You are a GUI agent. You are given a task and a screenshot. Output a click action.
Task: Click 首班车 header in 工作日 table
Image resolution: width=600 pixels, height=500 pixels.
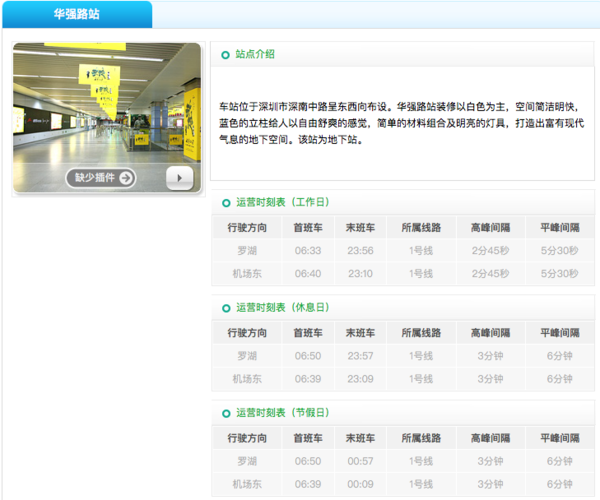(x=308, y=228)
